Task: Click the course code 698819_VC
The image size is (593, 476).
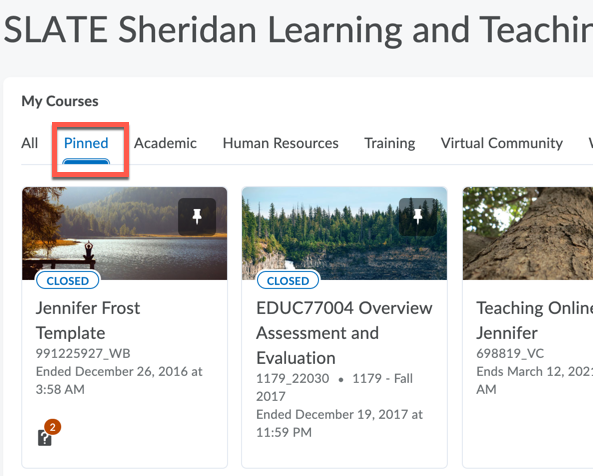Action: point(510,354)
